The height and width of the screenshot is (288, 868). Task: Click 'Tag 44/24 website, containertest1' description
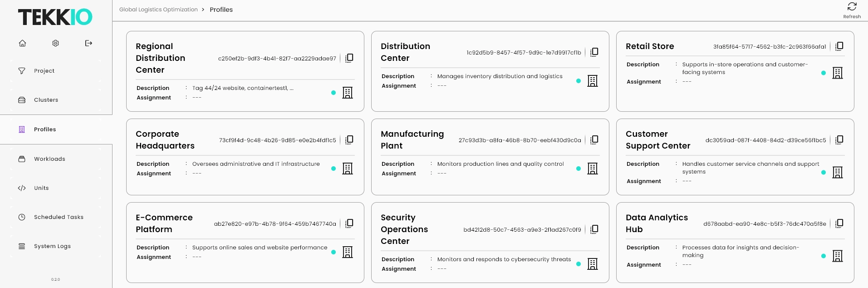(x=243, y=88)
